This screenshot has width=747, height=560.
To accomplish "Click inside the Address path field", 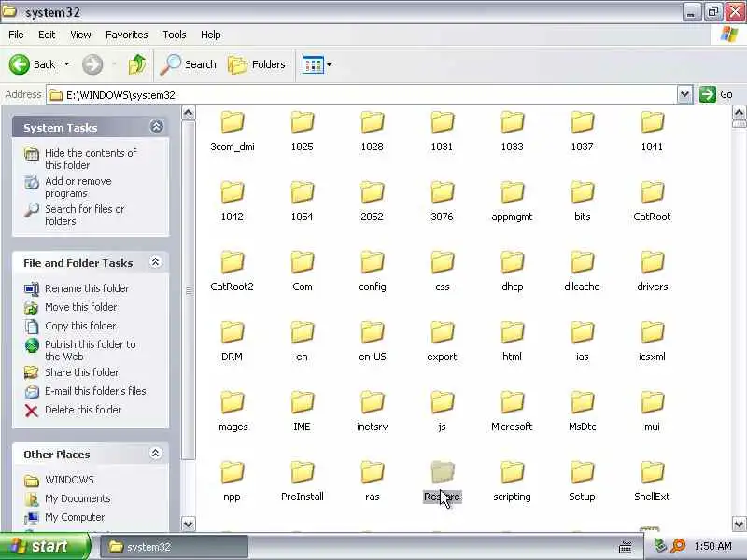I will click(362, 95).
